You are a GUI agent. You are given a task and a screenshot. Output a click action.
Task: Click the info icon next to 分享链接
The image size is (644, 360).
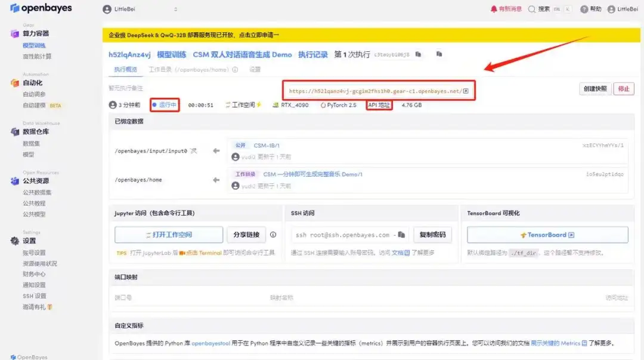click(273, 235)
